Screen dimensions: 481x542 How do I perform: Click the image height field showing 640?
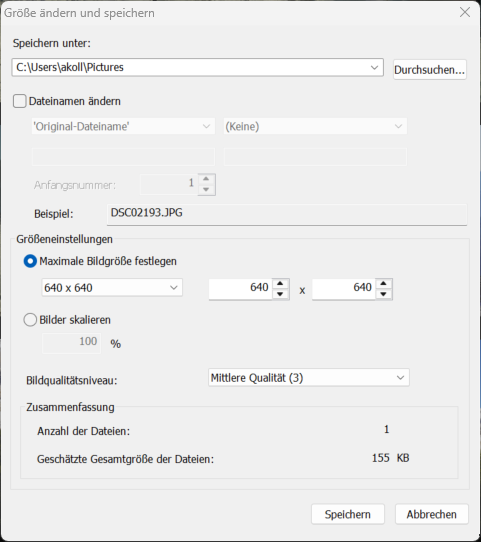pos(343,289)
